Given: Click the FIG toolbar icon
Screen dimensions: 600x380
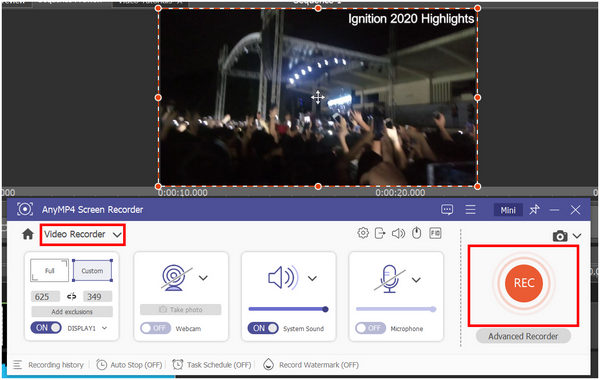Looking at the screenshot, I should tap(435, 233).
